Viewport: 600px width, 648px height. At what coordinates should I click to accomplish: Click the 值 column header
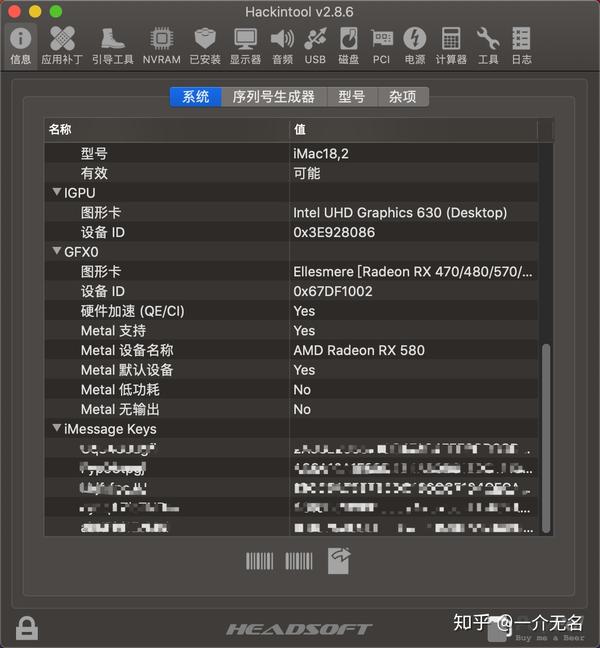413,129
